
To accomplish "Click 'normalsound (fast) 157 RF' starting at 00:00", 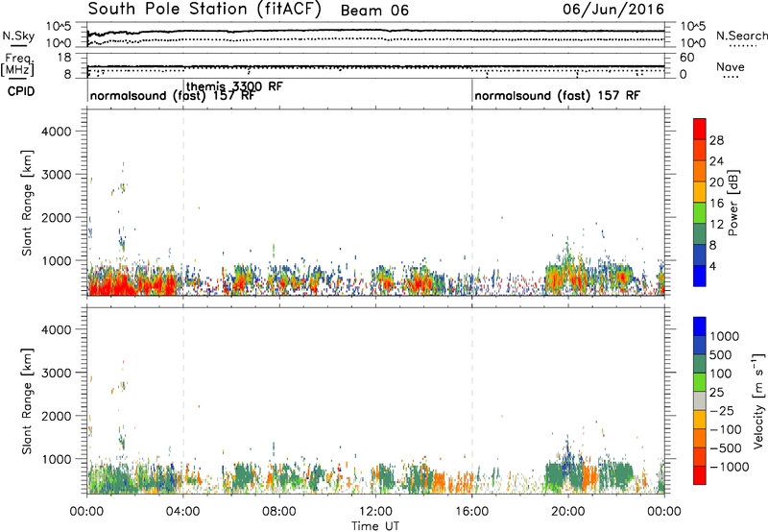I will coord(172,95).
